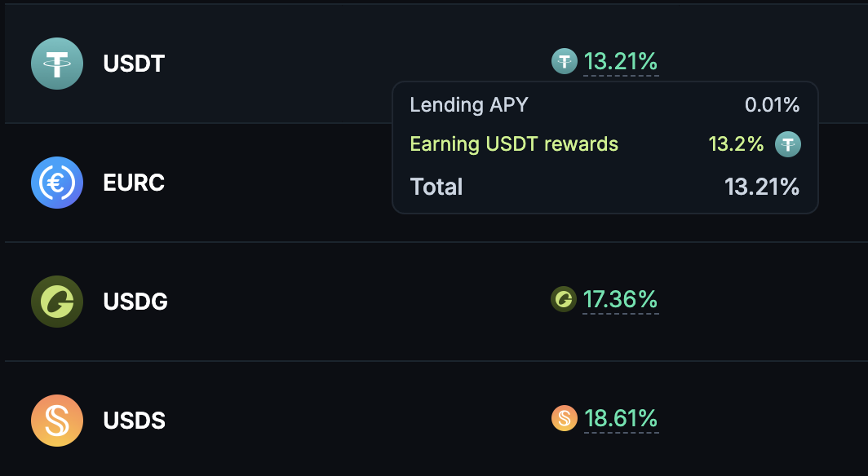Click the USDT 13.21% APY value
868x476 pixels.
621,61
